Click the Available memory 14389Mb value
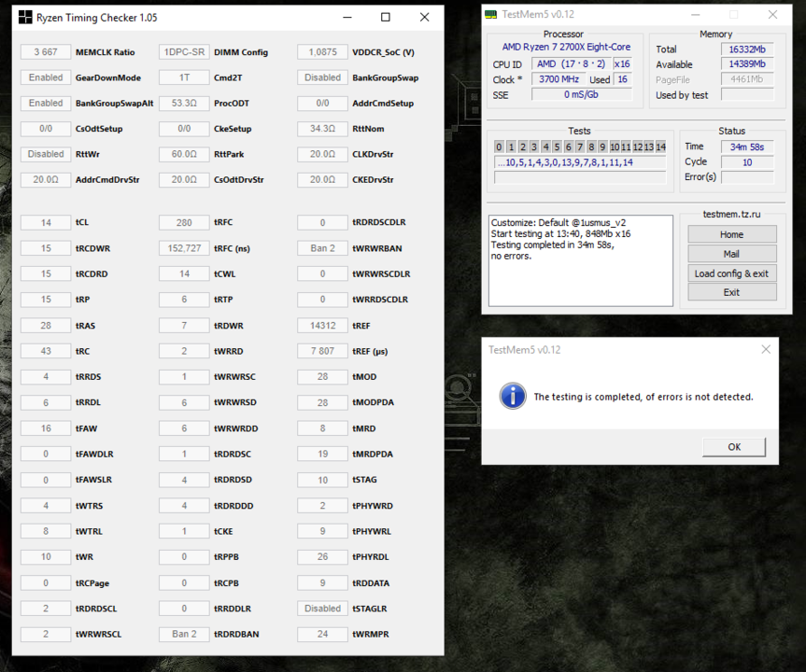806x672 pixels. coord(747,64)
